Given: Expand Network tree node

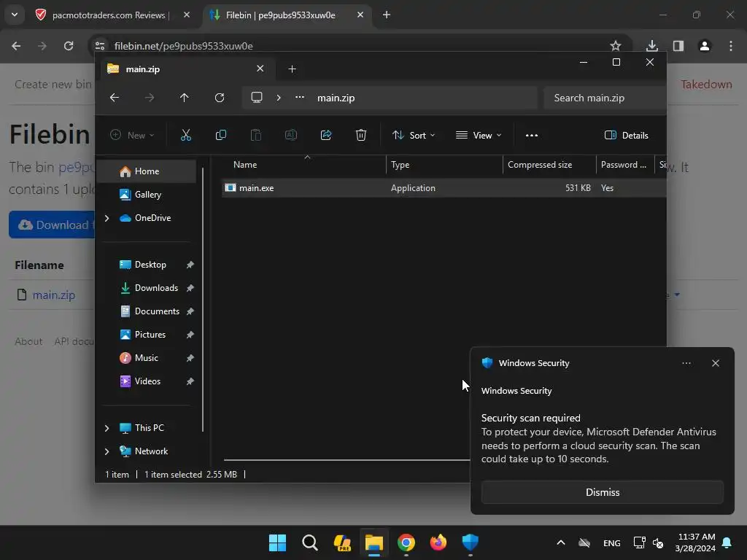Looking at the screenshot, I should [x=107, y=451].
